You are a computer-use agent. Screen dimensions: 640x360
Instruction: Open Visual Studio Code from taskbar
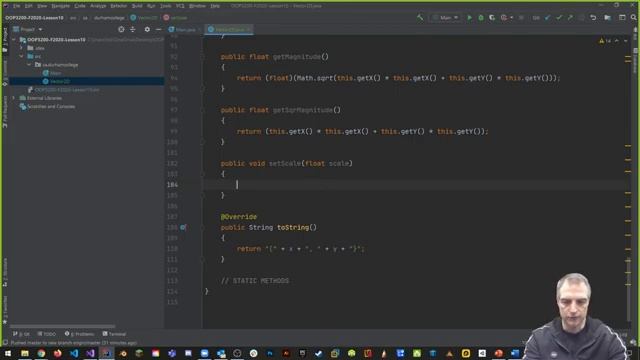pyautogui.click(x=74, y=353)
